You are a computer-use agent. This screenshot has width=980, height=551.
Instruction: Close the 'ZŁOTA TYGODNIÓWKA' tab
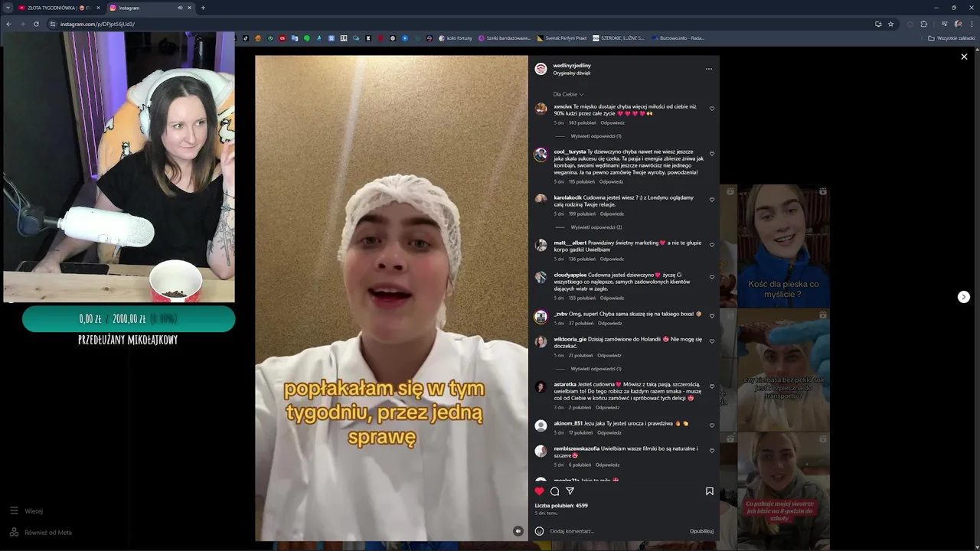coord(98,8)
